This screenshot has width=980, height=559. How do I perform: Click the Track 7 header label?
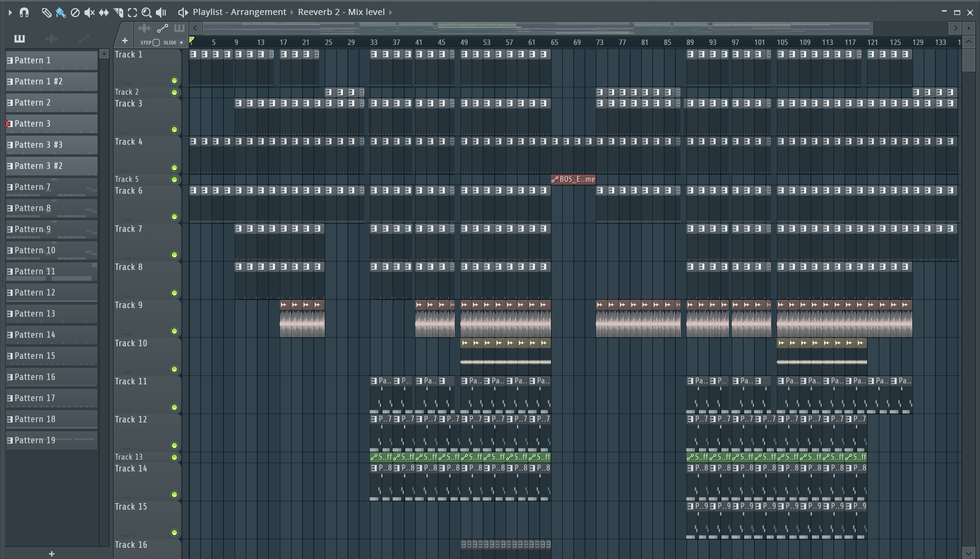click(x=129, y=229)
